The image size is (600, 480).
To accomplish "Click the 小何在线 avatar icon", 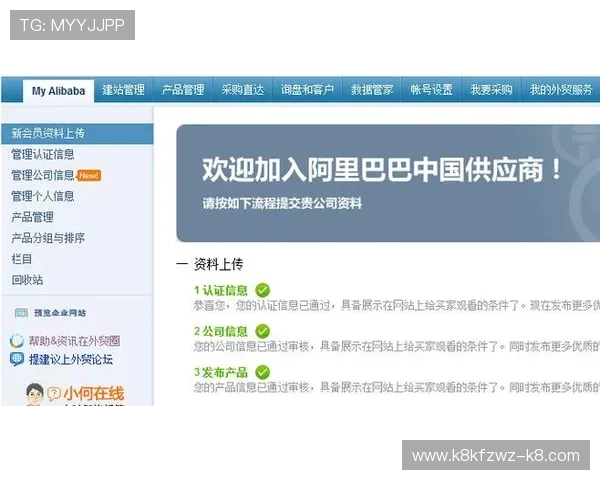I will click(34, 394).
